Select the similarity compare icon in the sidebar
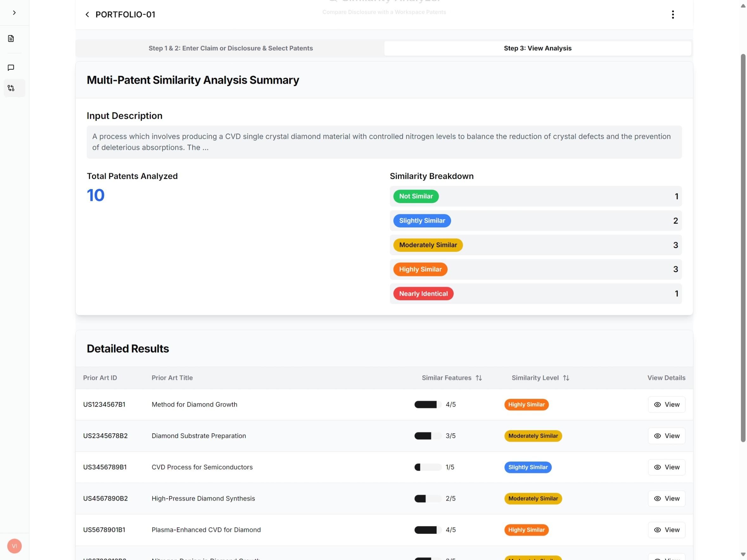 11,88
